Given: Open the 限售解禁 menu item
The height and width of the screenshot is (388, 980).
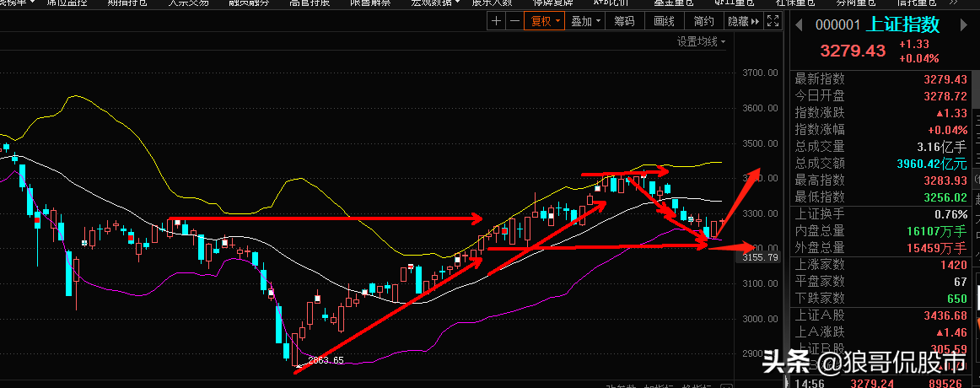Looking at the screenshot, I should 370,3.
